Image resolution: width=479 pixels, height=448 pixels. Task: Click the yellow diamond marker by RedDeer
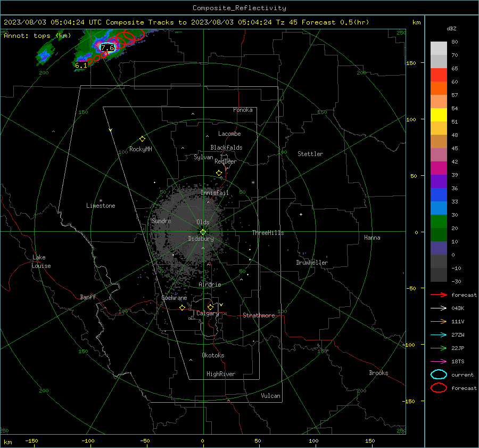coord(219,173)
